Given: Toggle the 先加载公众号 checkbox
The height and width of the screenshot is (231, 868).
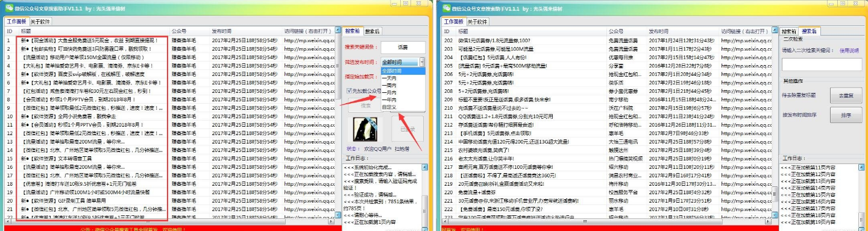Looking at the screenshot, I should pyautogui.click(x=349, y=91).
